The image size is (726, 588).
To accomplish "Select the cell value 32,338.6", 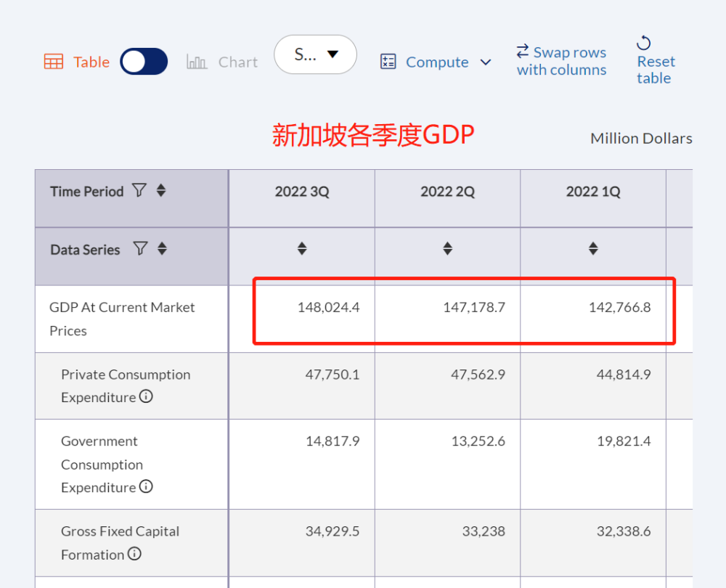I will tap(624, 531).
